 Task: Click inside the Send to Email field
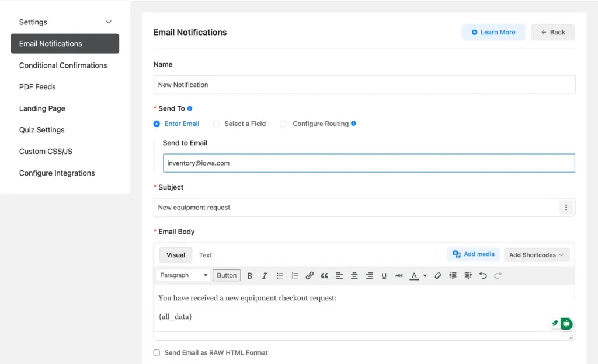click(x=368, y=163)
